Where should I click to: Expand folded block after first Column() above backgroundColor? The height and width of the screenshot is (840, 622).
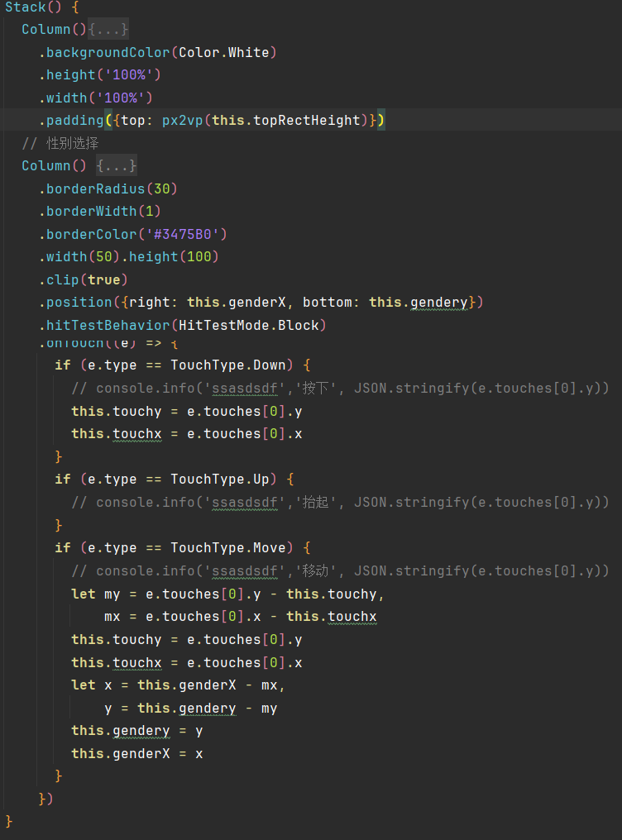[108, 30]
